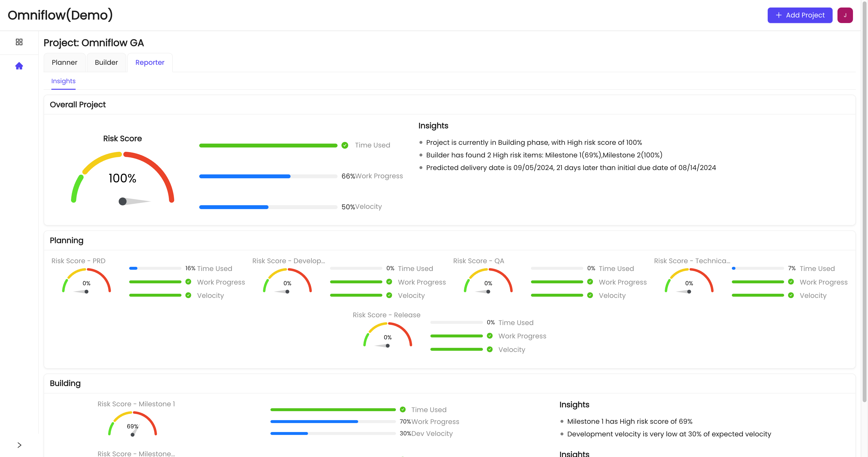Viewport: 868px width, 457px height.
Task: Expand the sidebar with bottom chevron arrow
Action: click(x=19, y=445)
